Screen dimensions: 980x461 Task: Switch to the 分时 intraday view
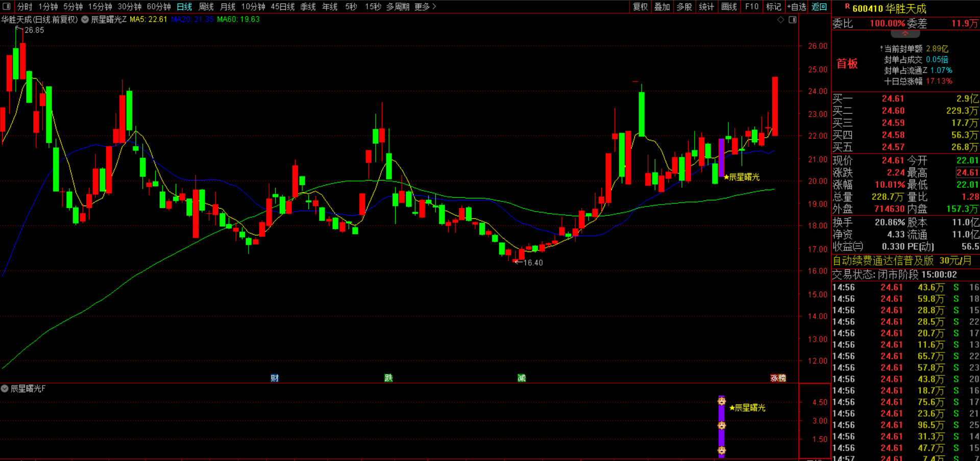point(24,7)
